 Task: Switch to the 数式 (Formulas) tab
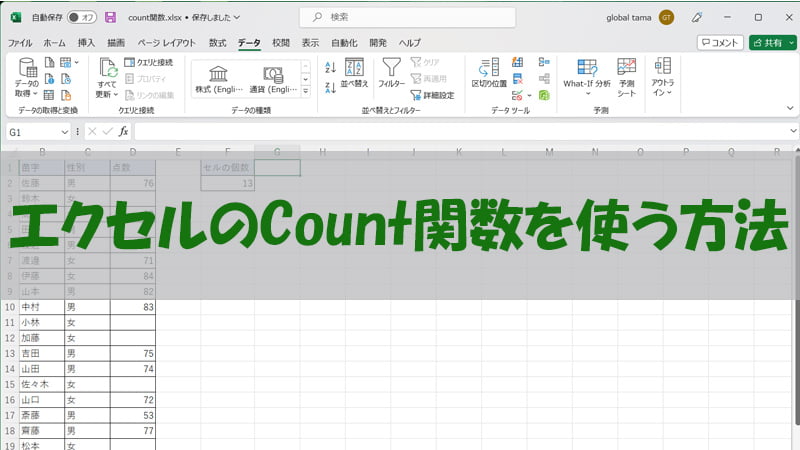pos(217,43)
